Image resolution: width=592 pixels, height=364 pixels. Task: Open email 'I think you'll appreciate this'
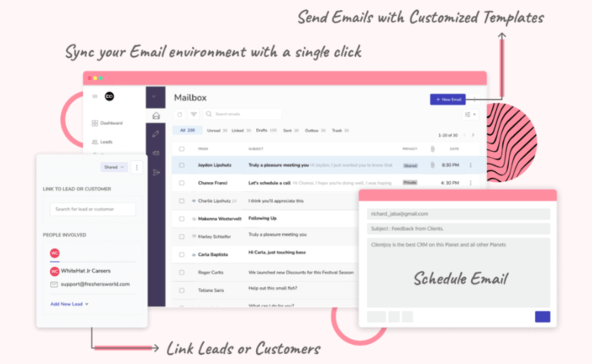[275, 201]
